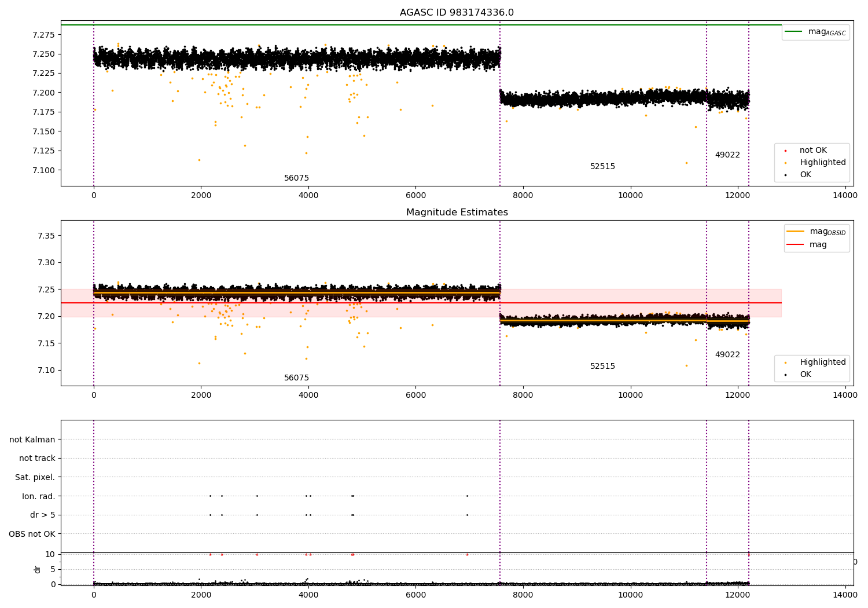
Task: Click the 'Ion. rad.' axis label
Action: [39, 496]
